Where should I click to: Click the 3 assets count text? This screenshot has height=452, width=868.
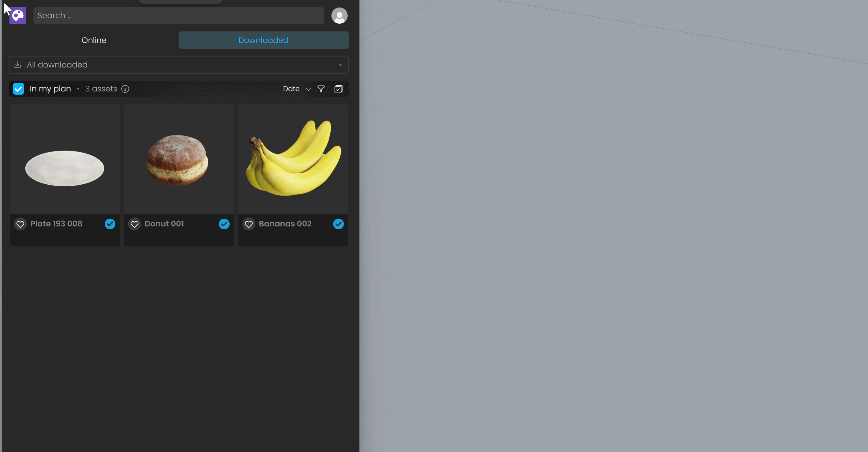click(101, 89)
